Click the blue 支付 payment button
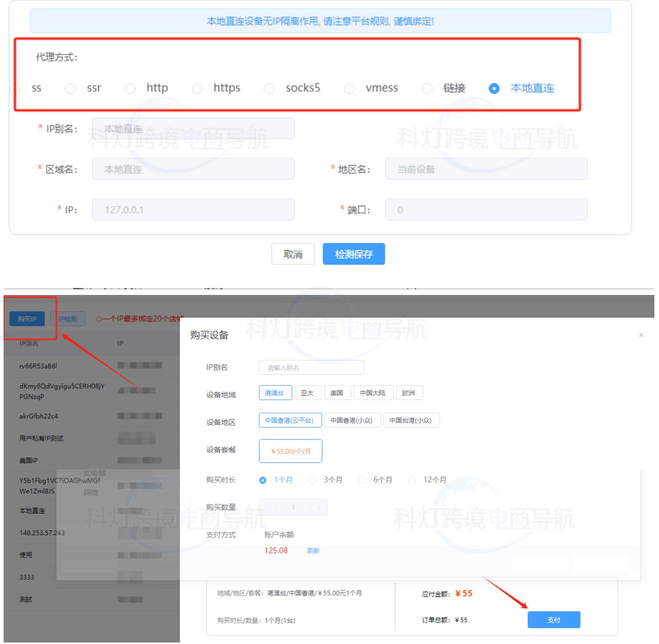Viewport: 659px width, 644px height. 553,620
